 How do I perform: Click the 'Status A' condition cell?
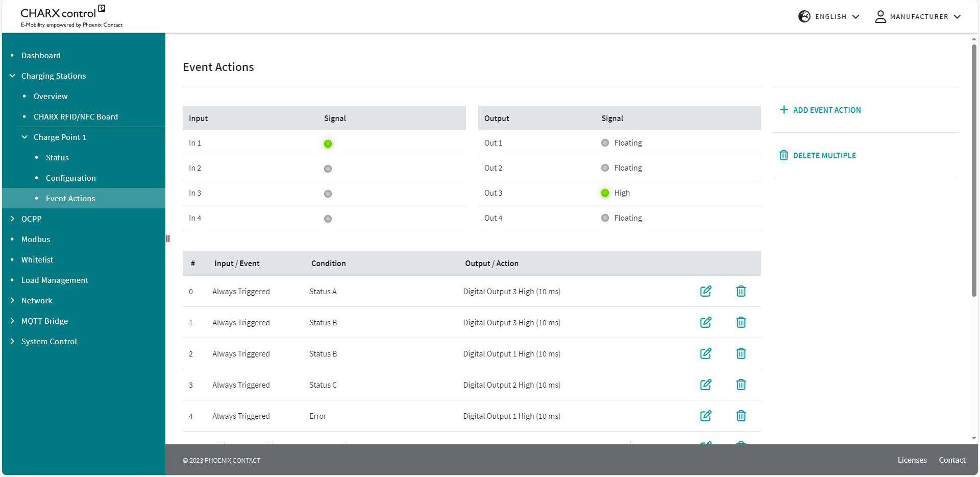pyautogui.click(x=323, y=292)
